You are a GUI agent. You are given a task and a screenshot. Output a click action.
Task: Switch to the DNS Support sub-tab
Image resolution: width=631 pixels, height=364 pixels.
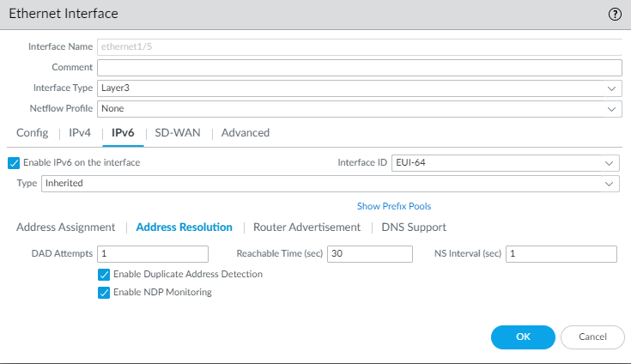tap(414, 227)
